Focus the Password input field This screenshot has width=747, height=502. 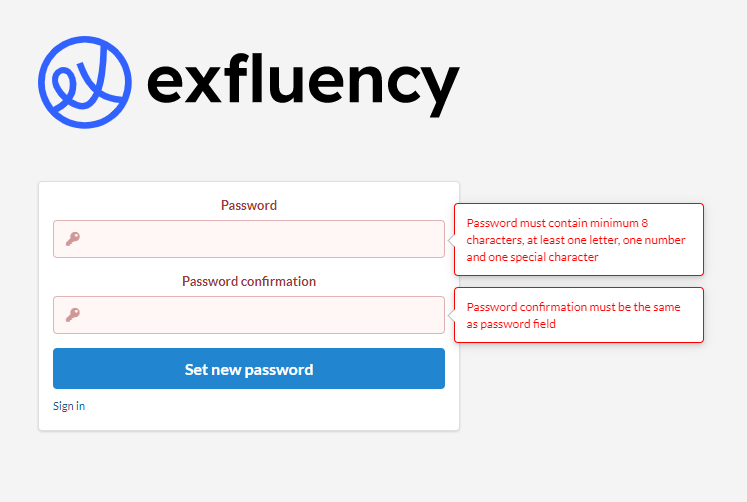point(249,239)
